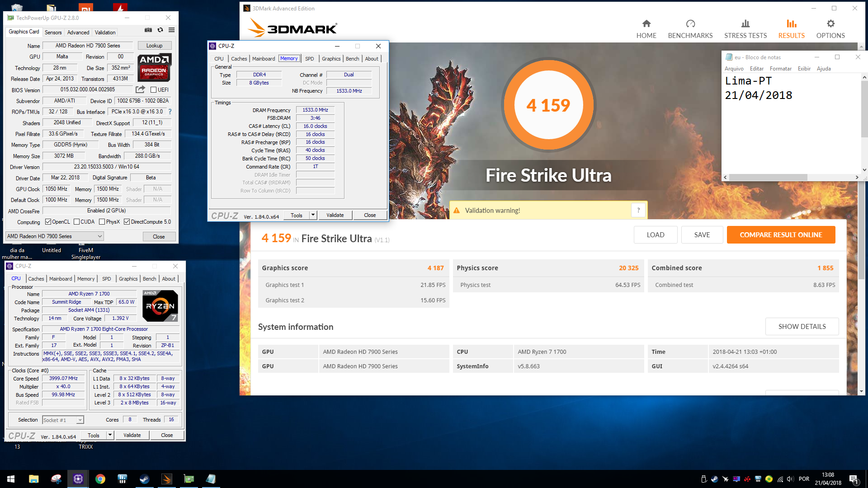Click 3DMark vertical scrollbar down arrow
868x488 pixels.
coord(861,391)
